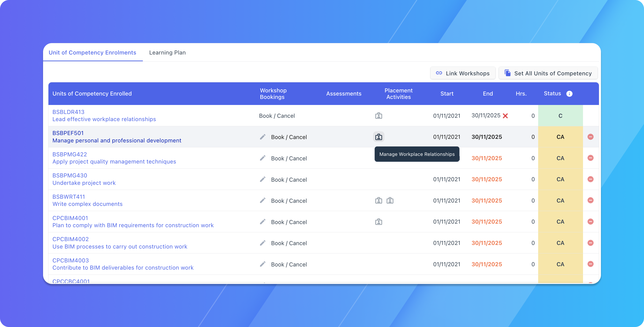Viewport: 644px width, 327px height.
Task: Open BSBPMG422 Apply project quality management techniques
Action: [x=114, y=158]
